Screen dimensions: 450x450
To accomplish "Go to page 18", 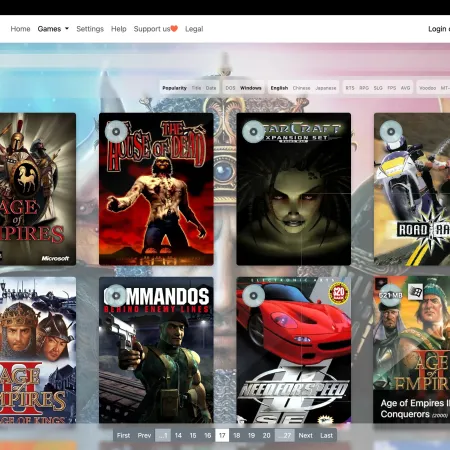I will tap(237, 435).
